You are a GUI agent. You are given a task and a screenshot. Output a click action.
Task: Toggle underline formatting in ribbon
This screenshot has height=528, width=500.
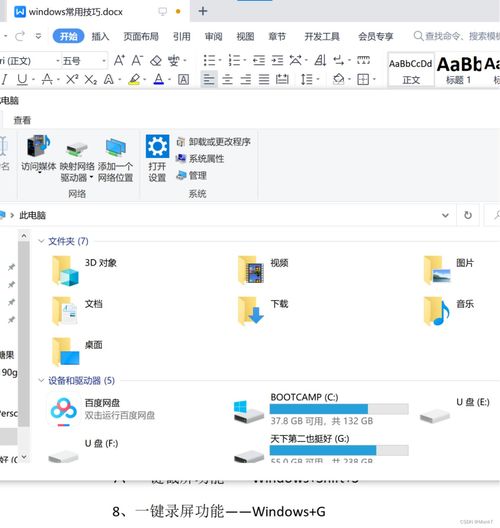[22, 79]
